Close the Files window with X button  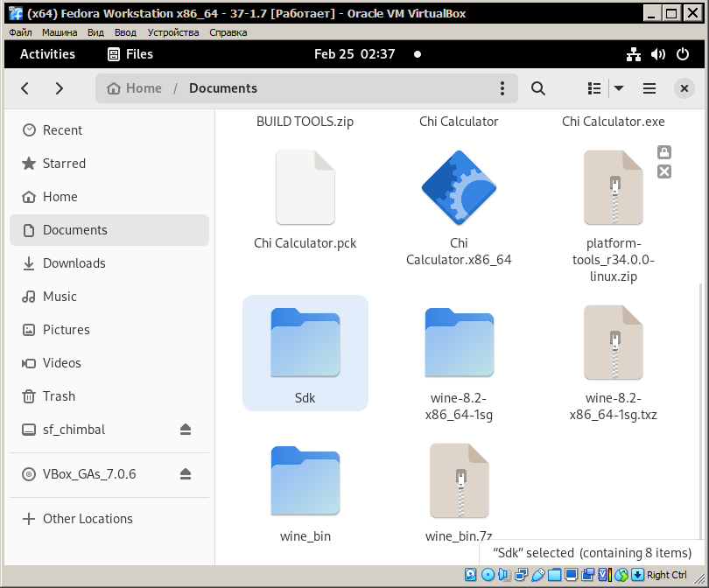(x=684, y=88)
